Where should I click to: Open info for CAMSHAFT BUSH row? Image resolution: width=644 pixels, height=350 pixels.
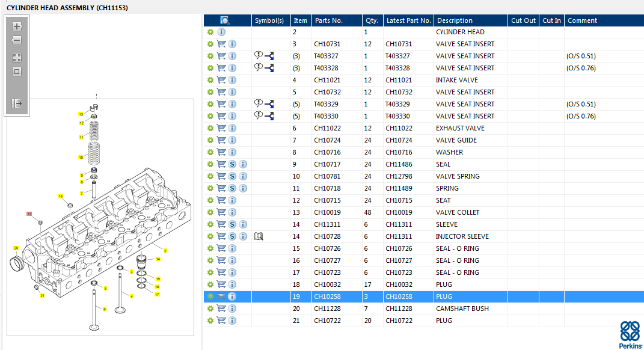[232, 309]
